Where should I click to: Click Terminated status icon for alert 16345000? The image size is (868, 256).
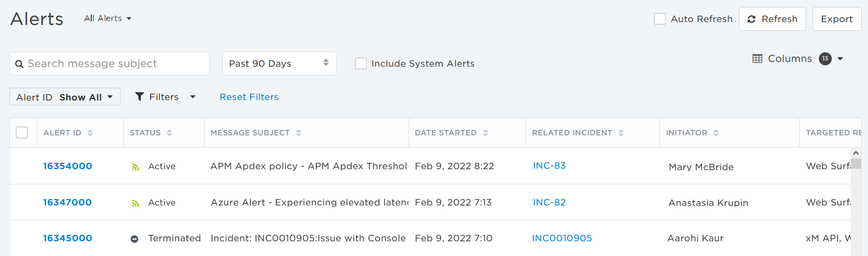coord(135,239)
